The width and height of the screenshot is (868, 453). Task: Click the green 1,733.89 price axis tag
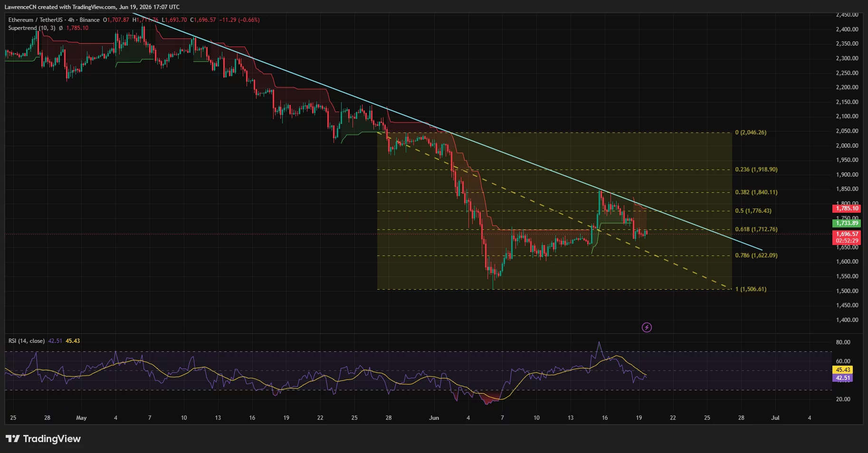click(848, 223)
